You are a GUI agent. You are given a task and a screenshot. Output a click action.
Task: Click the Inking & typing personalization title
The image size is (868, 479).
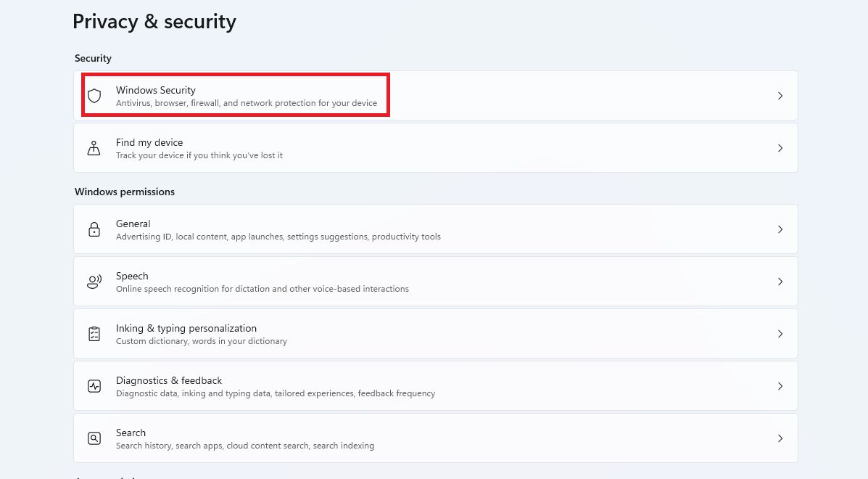pyautogui.click(x=186, y=328)
